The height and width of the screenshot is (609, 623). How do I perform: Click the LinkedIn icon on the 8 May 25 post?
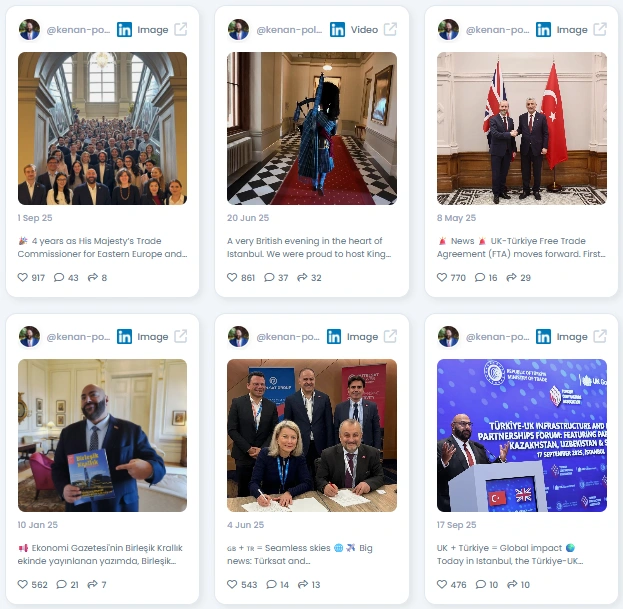pos(543,29)
